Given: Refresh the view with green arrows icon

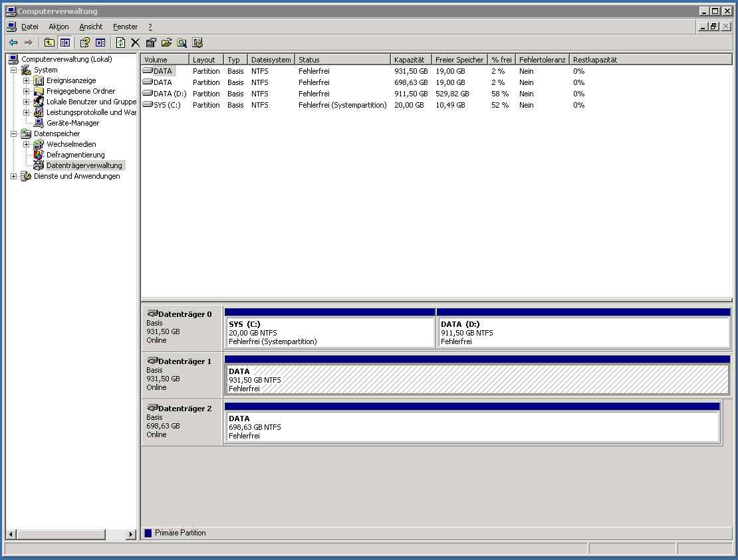Looking at the screenshot, I should tap(120, 43).
